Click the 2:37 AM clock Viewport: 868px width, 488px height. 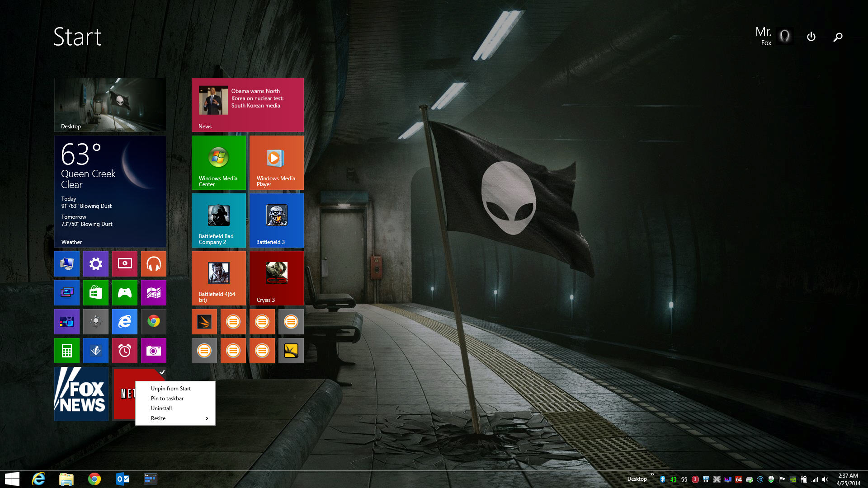848,476
